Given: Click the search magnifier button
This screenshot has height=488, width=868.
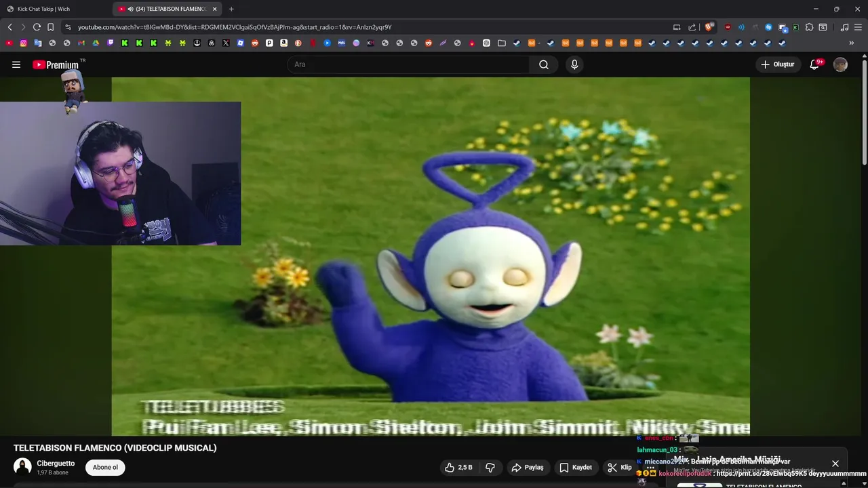Looking at the screenshot, I should coord(544,64).
